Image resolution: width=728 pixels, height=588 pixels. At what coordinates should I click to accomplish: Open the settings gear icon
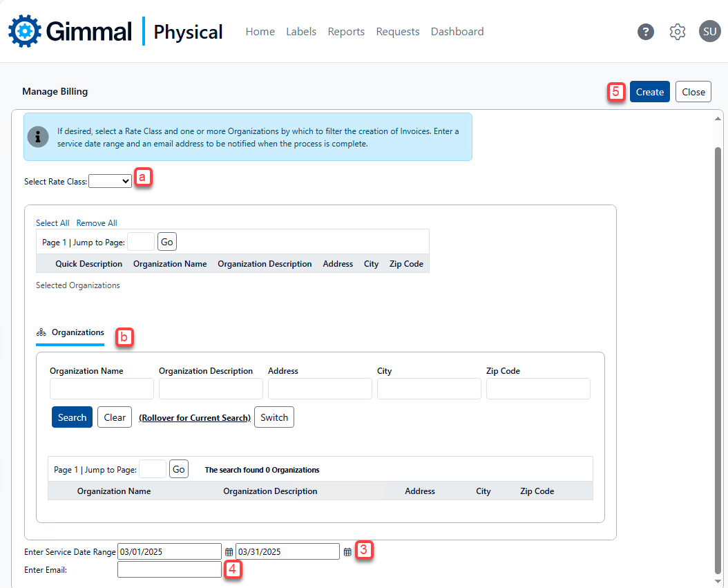[678, 32]
